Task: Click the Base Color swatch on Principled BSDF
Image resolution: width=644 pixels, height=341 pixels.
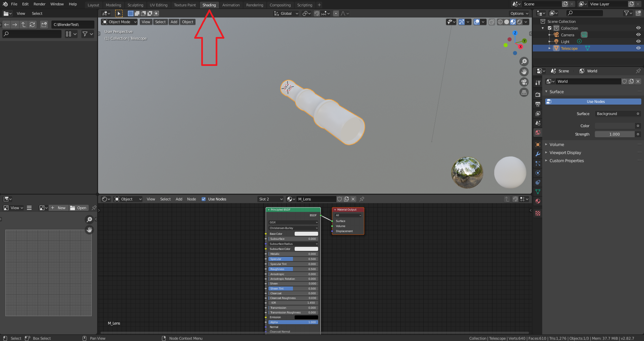Action: pyautogui.click(x=306, y=234)
